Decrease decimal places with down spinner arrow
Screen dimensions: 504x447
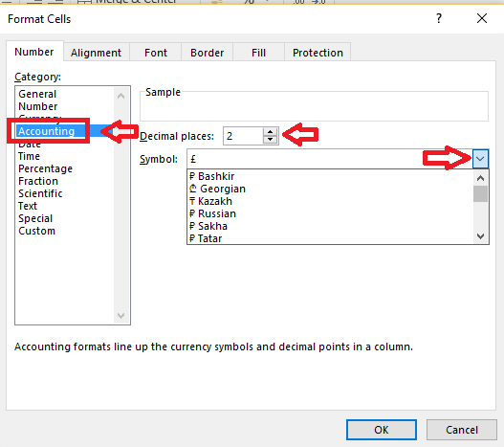(x=270, y=140)
